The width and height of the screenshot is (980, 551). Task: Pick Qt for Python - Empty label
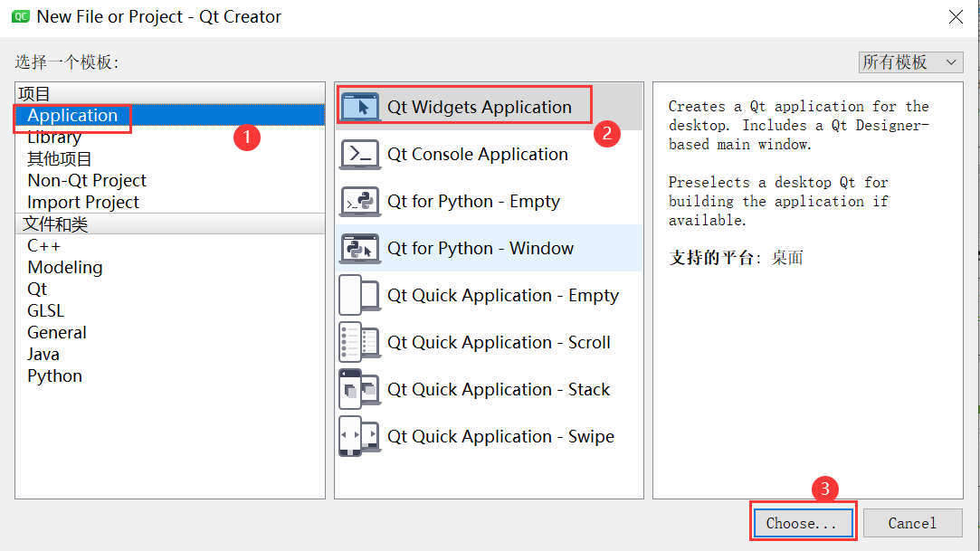[474, 201]
